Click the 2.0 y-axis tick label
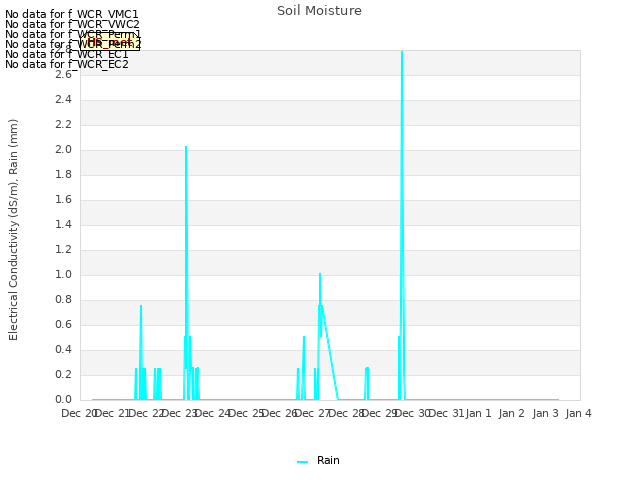Screen dimensions: 640x480 click(x=64, y=150)
